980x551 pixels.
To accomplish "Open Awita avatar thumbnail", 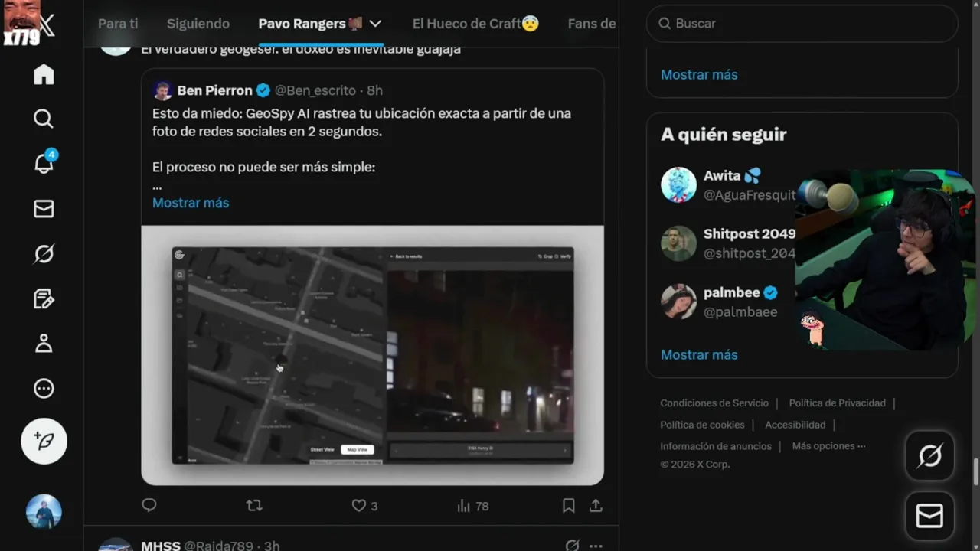I will [678, 184].
